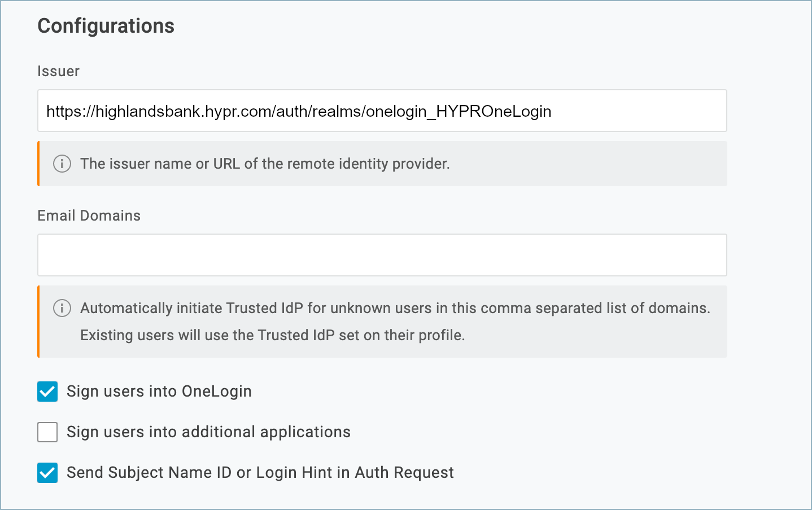Uncheck the Sign users into OneLogin checkbox

coord(47,392)
